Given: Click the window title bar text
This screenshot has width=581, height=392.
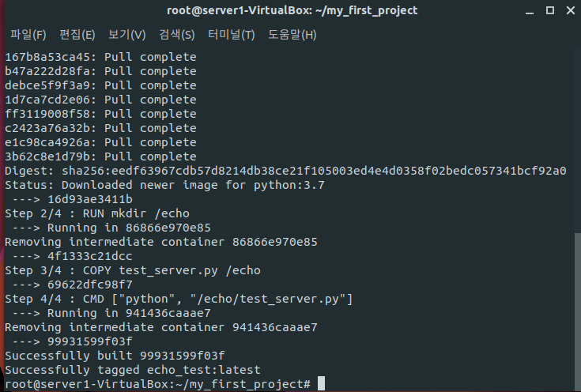Looking at the screenshot, I should pos(292,10).
